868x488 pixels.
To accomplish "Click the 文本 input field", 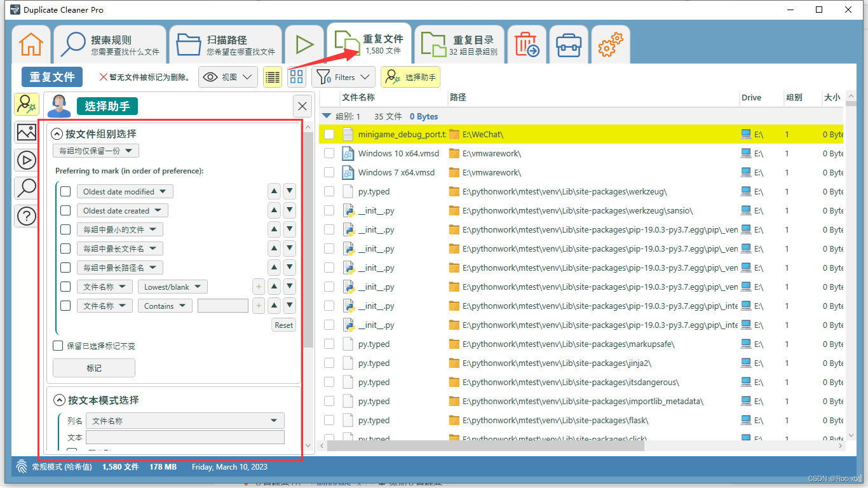I will [x=185, y=438].
